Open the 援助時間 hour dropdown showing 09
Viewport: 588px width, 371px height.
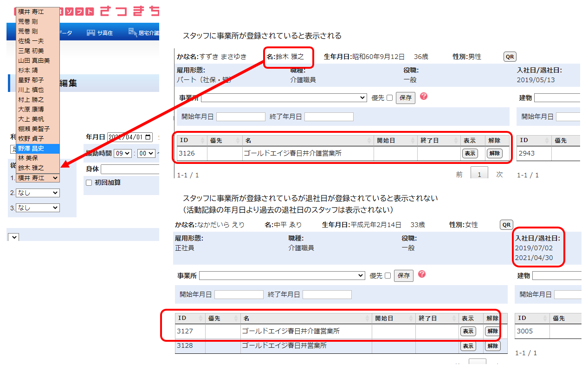123,153
